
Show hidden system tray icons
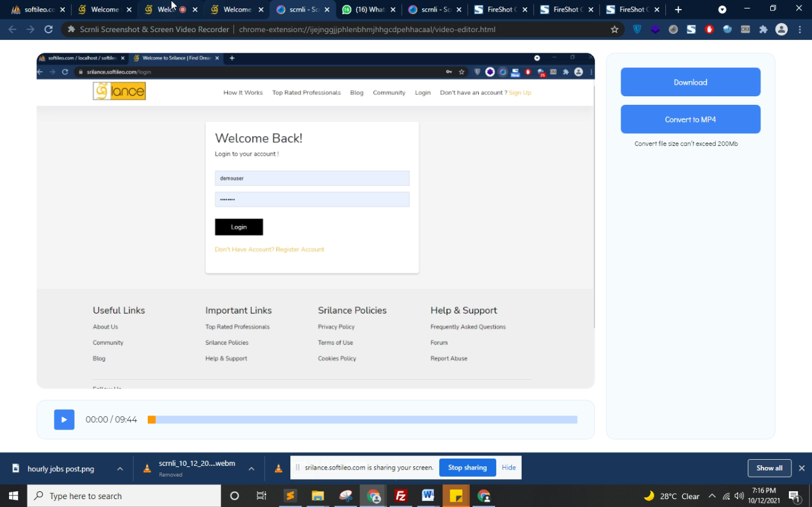tap(712, 496)
